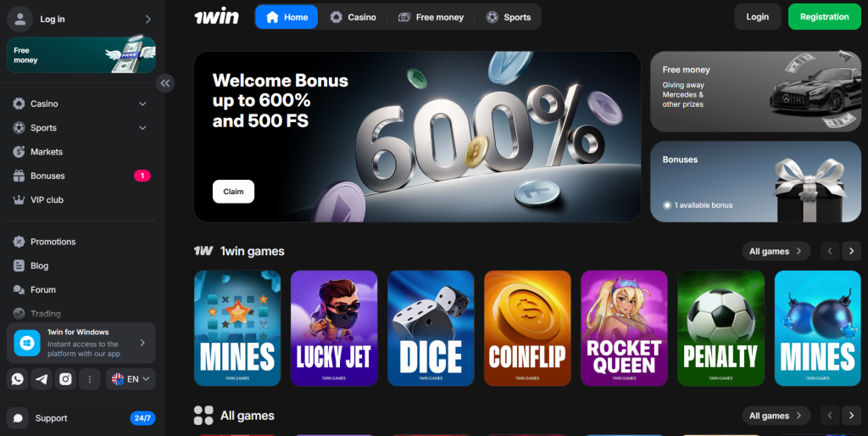Collapse sidebar with double-chevron icon

[x=165, y=83]
